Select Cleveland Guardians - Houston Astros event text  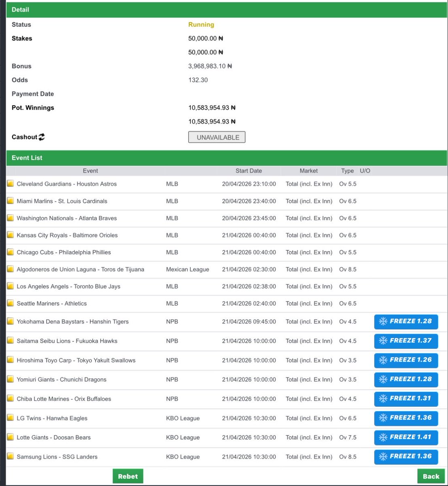tap(67, 184)
